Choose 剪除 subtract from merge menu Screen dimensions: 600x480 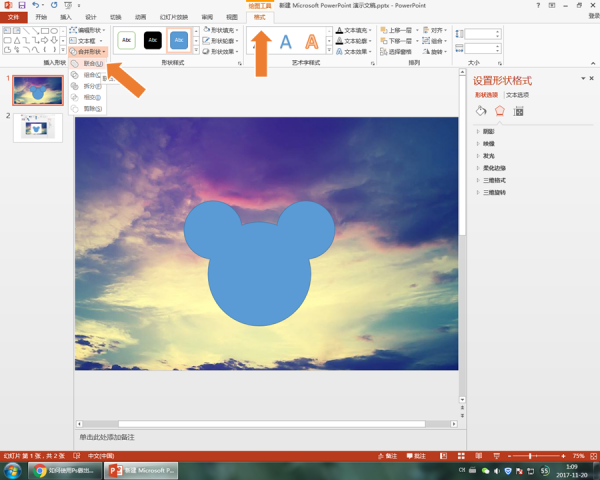tap(88, 109)
